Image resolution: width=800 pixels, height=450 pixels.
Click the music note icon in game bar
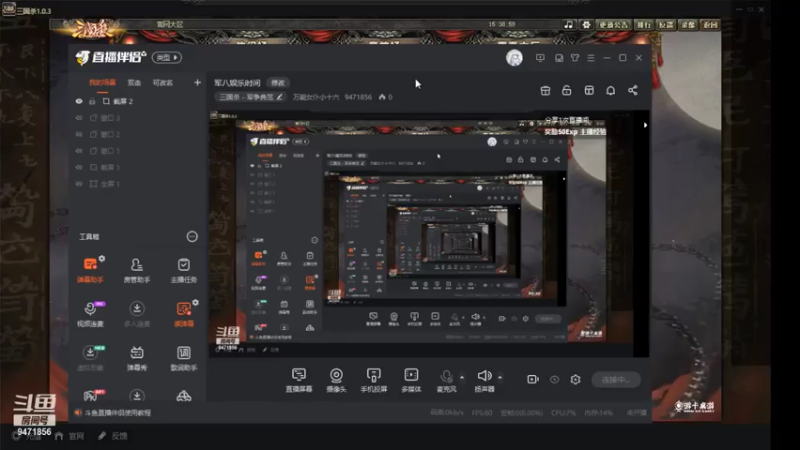568,24
